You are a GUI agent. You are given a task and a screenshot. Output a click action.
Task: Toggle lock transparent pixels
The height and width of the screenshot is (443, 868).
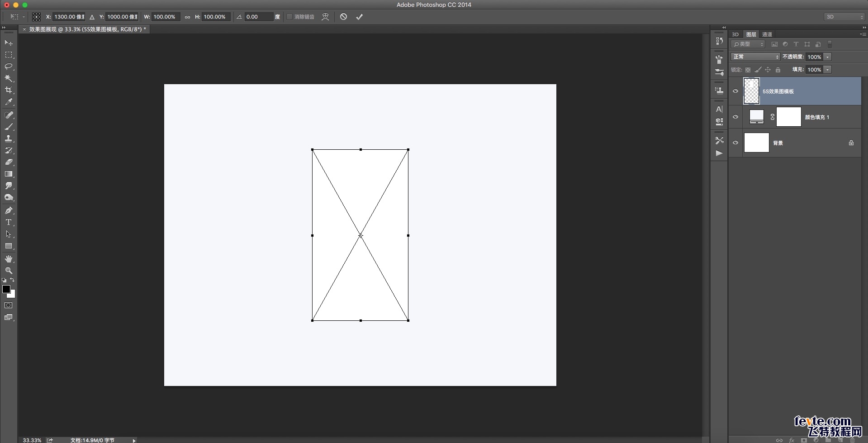click(748, 70)
